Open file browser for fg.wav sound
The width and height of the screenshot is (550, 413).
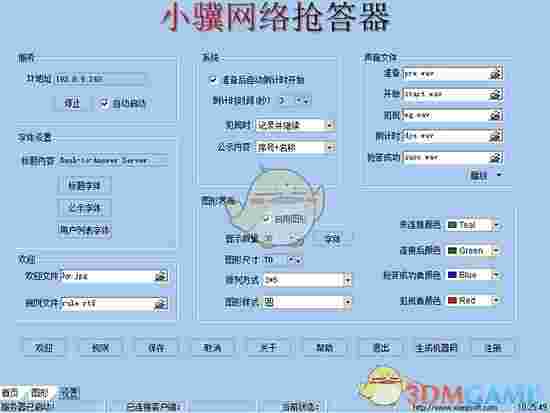(x=496, y=115)
